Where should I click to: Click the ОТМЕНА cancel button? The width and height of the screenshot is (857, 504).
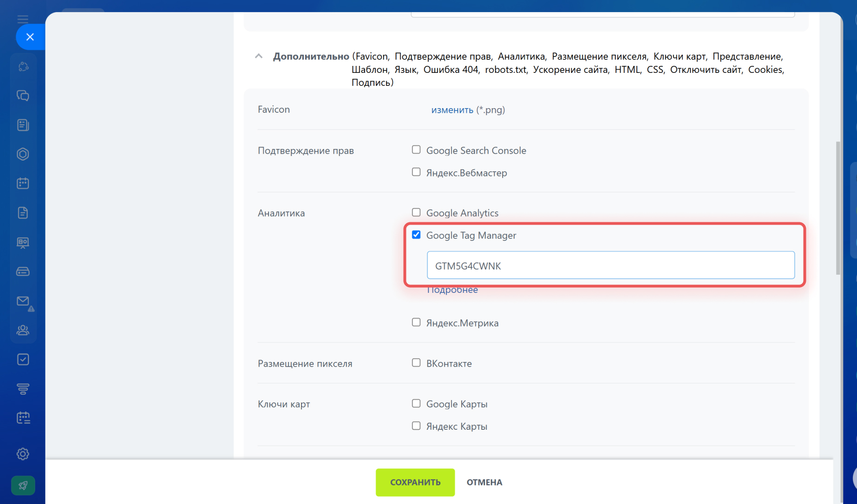(484, 482)
